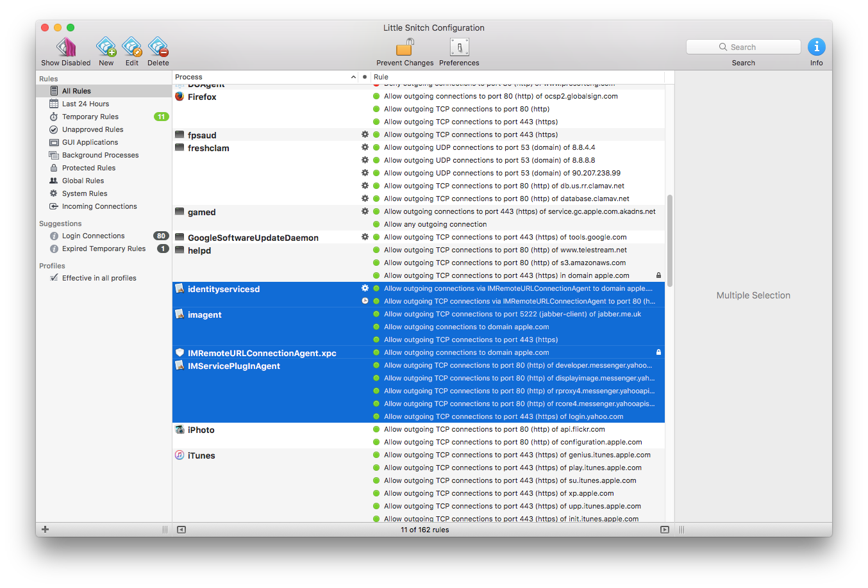Toggle green dot of ocsp2.globalsign.com rule
Screen dimensions: 868x588
376,96
